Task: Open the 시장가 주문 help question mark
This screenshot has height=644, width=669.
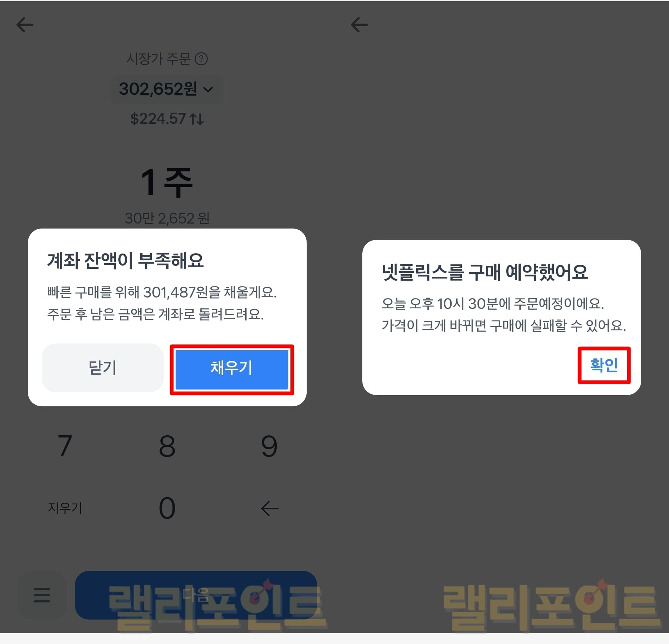Action: click(x=201, y=59)
